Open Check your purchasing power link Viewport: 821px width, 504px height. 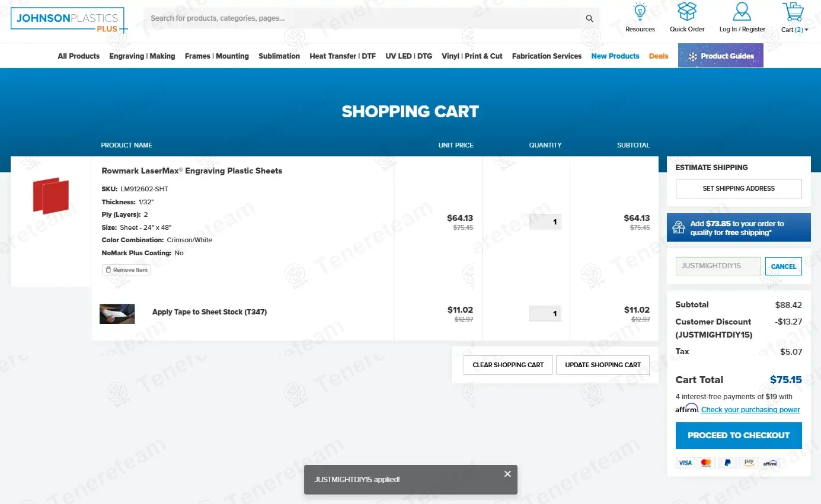750,410
